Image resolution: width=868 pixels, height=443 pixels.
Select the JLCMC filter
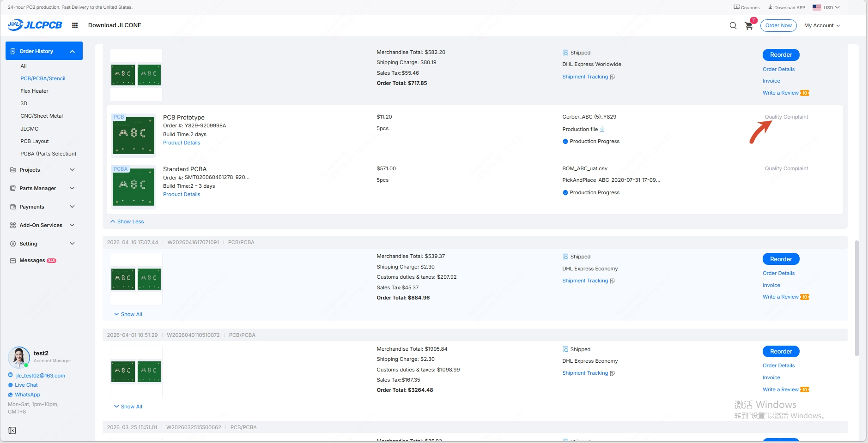30,129
